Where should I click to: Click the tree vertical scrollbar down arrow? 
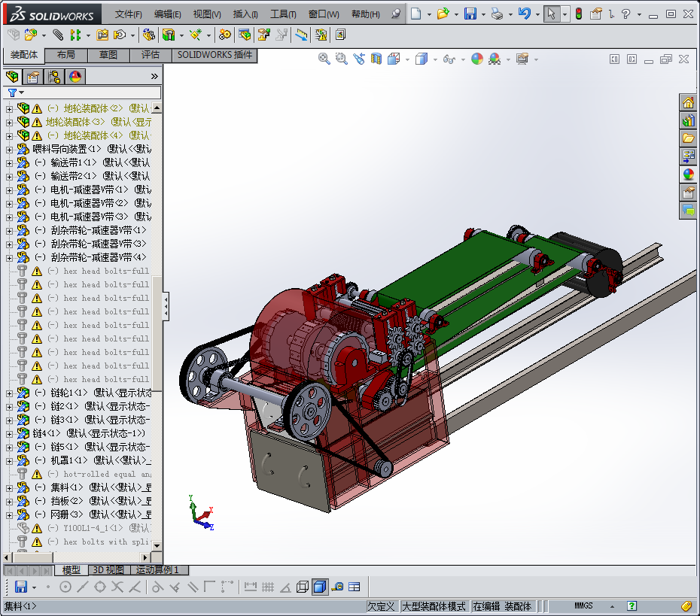(157, 545)
